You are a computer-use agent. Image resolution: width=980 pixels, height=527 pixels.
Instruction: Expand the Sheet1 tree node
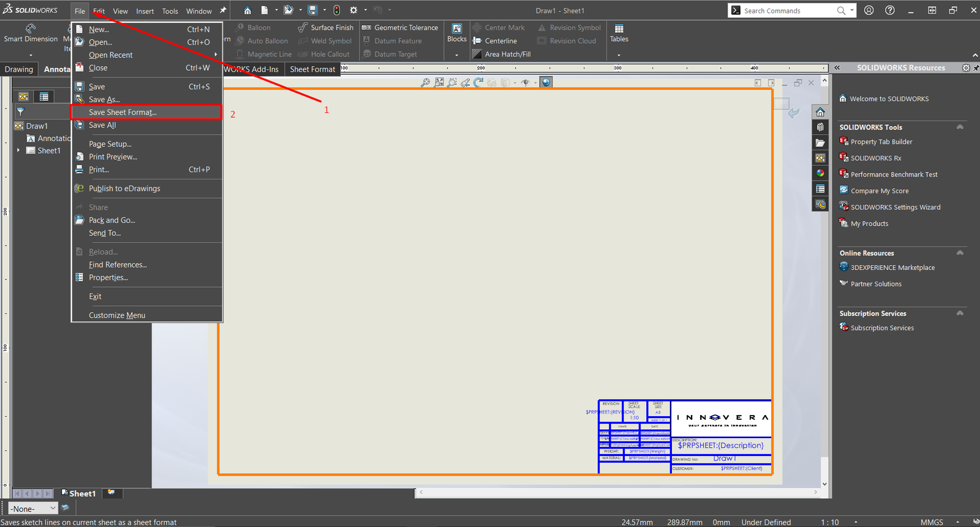point(18,151)
